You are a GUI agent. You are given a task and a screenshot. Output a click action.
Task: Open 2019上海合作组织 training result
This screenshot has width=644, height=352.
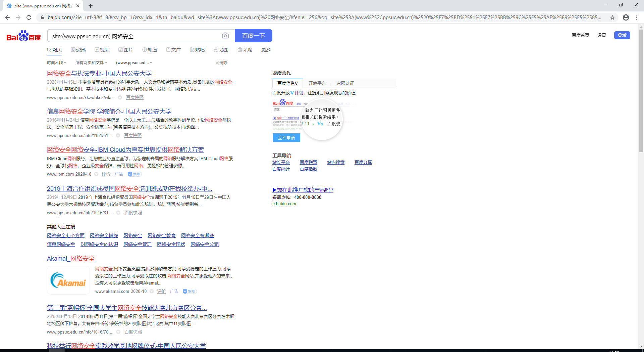129,189
